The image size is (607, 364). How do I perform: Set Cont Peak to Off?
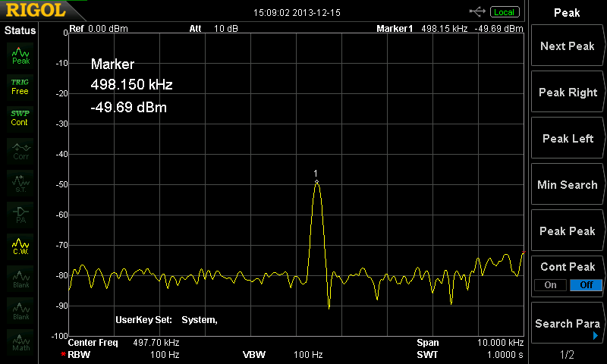585,285
